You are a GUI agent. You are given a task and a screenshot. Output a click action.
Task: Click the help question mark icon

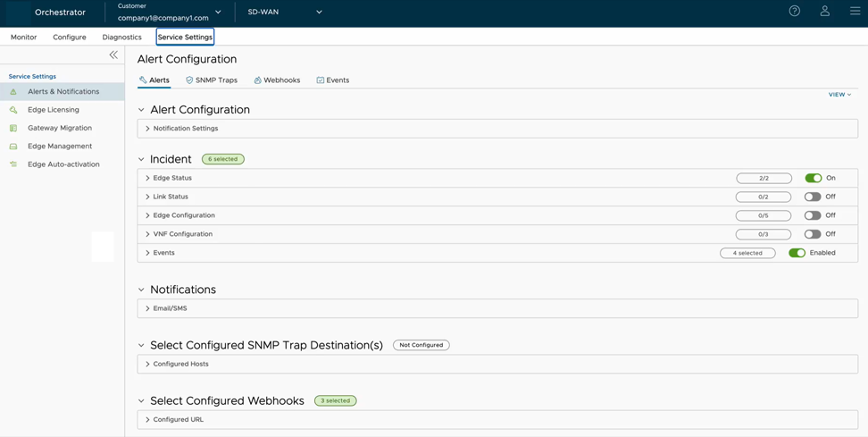794,12
